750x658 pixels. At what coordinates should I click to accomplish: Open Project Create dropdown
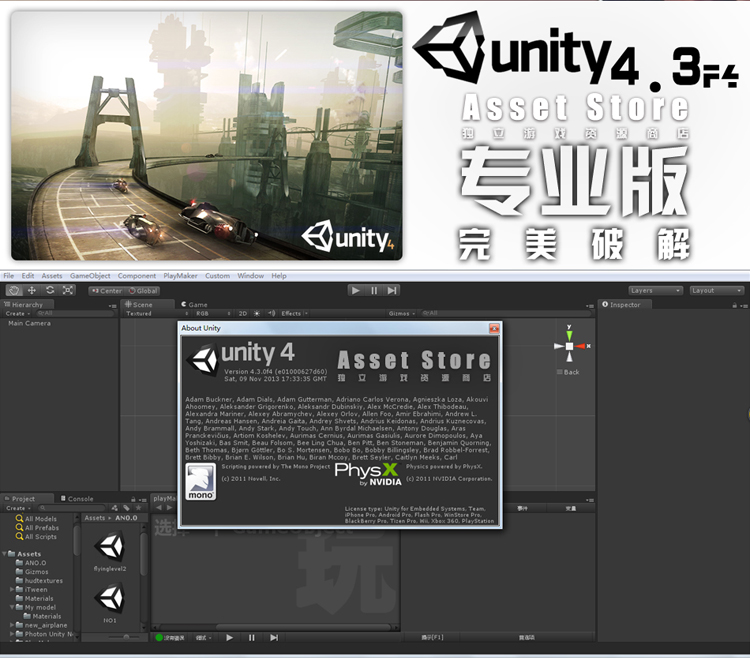click(18, 508)
